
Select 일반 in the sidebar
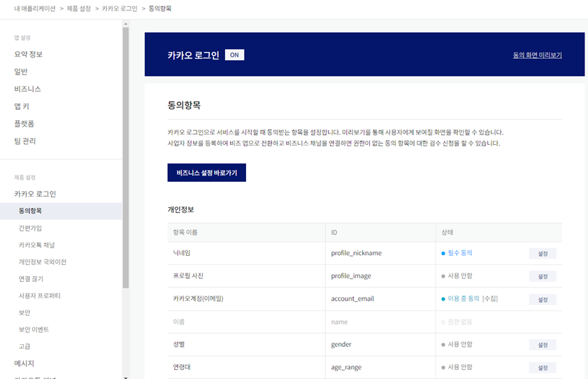[x=21, y=71]
